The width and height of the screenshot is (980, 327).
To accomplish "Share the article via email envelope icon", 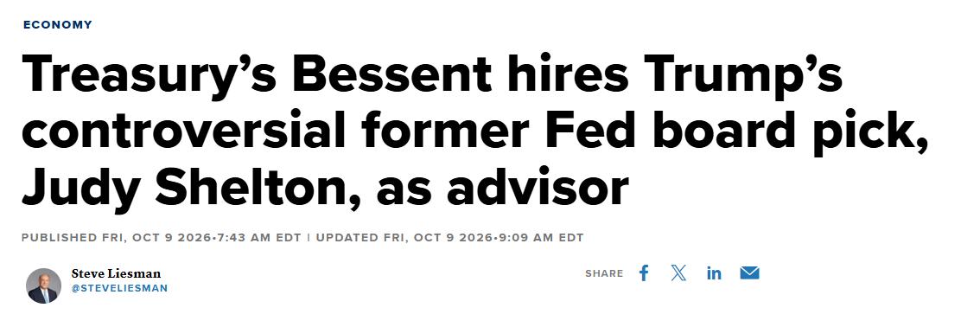I will 749,273.
